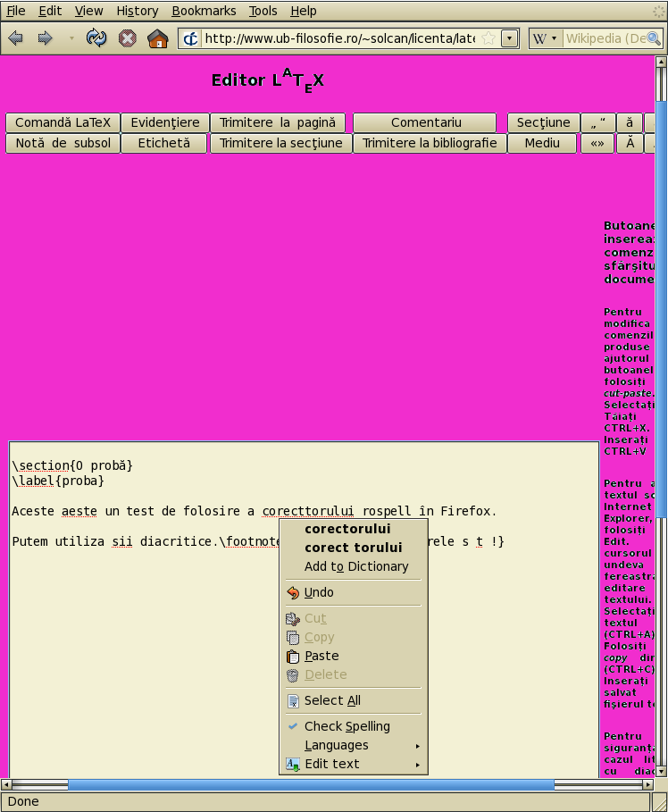The image size is (668, 812).
Task: Go forward with the Forward arrow
Action: (x=45, y=38)
